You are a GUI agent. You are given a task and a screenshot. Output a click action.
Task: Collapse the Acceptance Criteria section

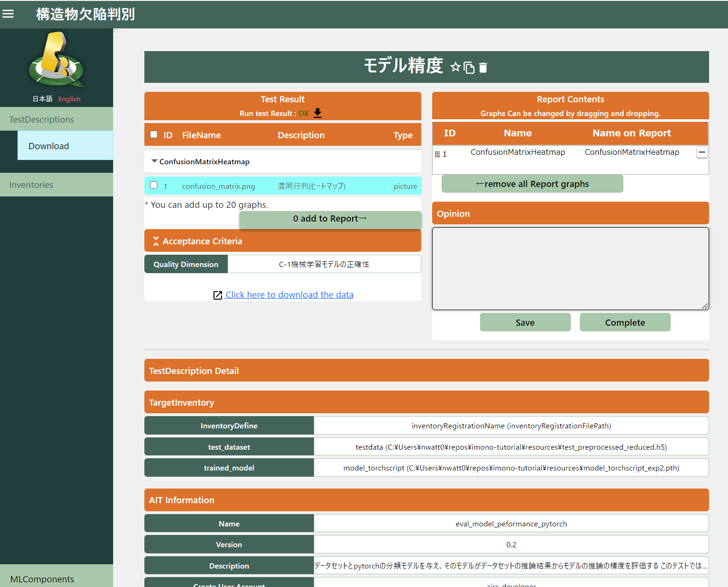156,241
